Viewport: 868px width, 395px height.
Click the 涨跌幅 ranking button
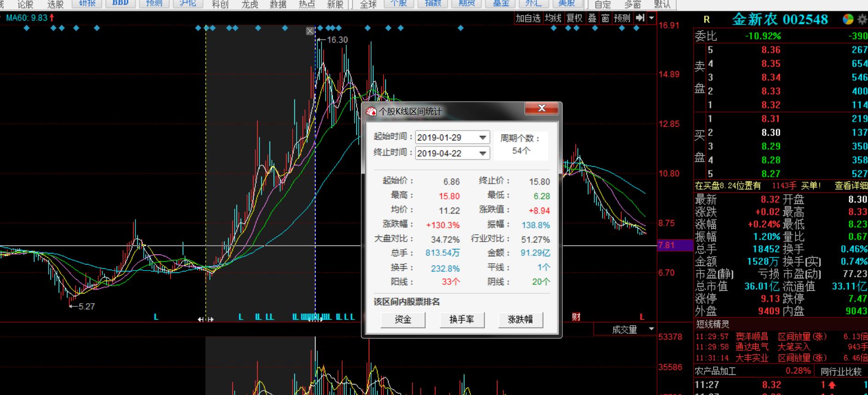coord(520,319)
